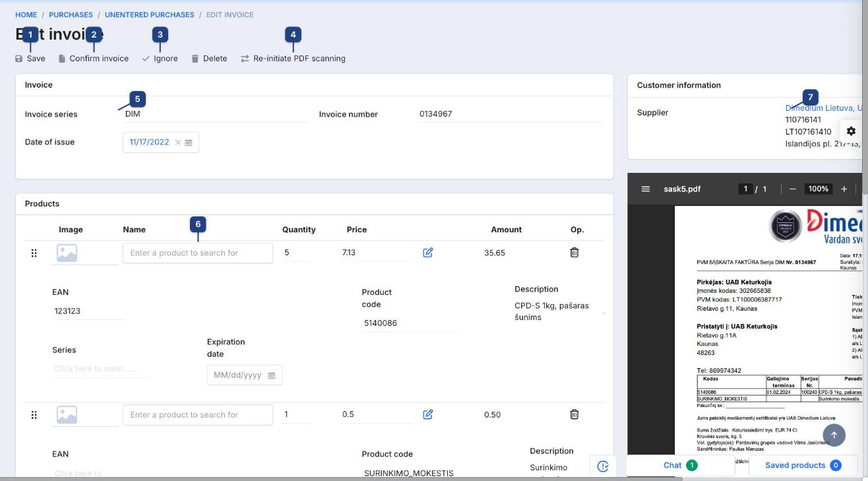Open expiration date calendar picker
This screenshot has height=481, width=868.
coord(272,375)
